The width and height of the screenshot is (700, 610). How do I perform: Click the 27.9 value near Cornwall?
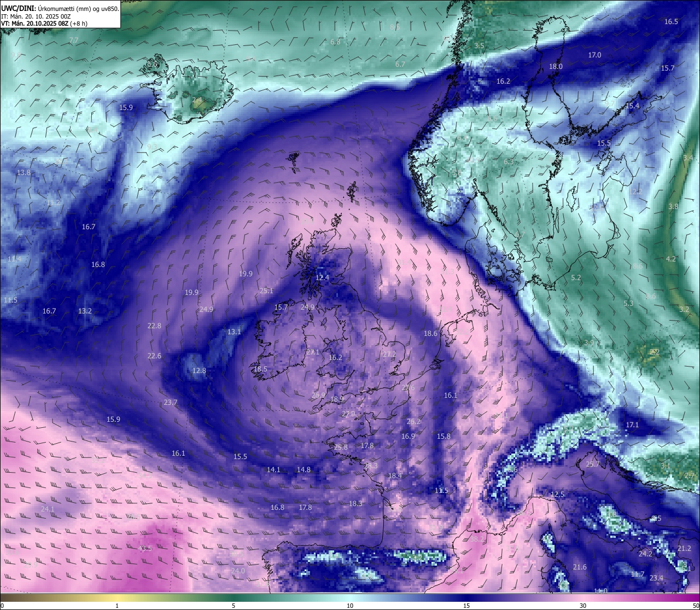pyautogui.click(x=348, y=414)
